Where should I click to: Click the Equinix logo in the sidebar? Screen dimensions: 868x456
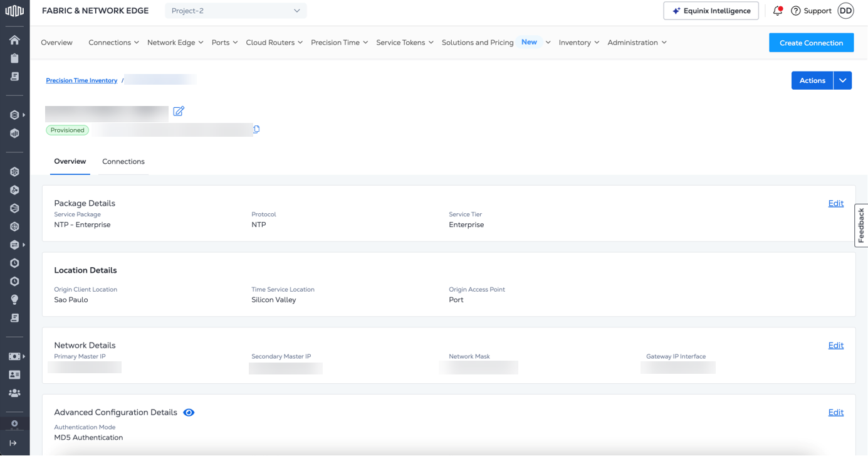[x=14, y=11]
